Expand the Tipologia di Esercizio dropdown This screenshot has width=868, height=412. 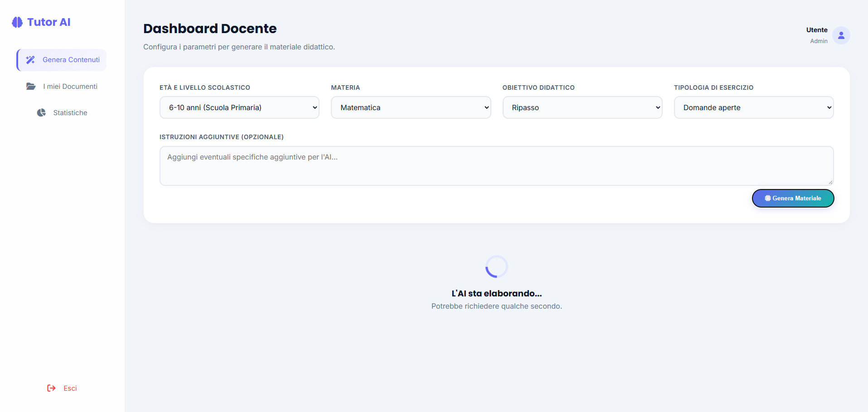click(x=754, y=107)
